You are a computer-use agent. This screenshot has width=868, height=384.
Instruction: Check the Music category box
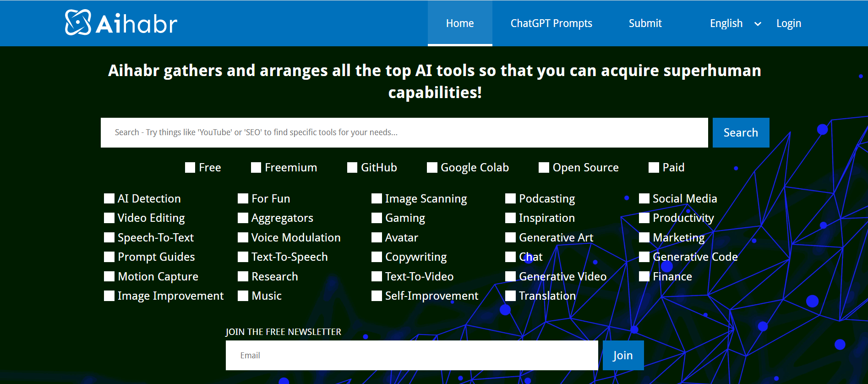pyautogui.click(x=243, y=296)
